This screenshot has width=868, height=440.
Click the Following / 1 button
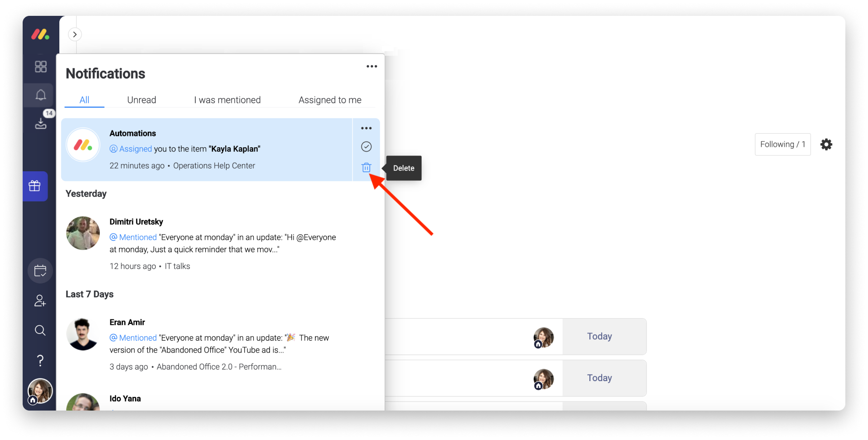click(x=782, y=145)
